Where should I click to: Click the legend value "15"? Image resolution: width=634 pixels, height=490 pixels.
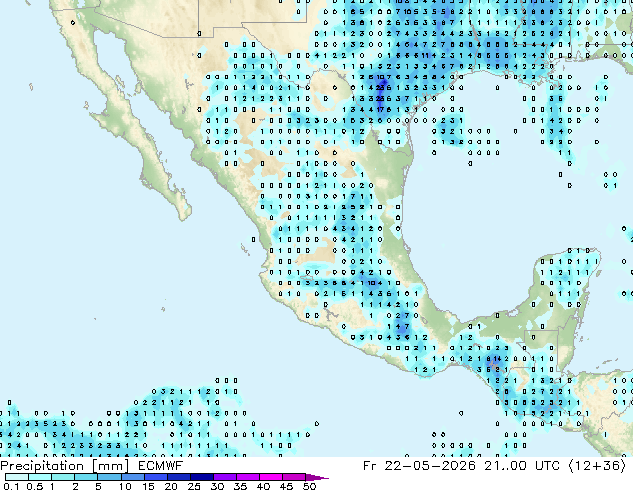pos(148,486)
